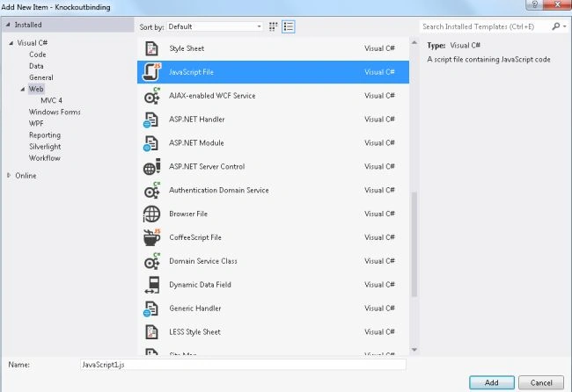Select the Data category
This screenshot has height=392, width=572.
coord(36,66)
